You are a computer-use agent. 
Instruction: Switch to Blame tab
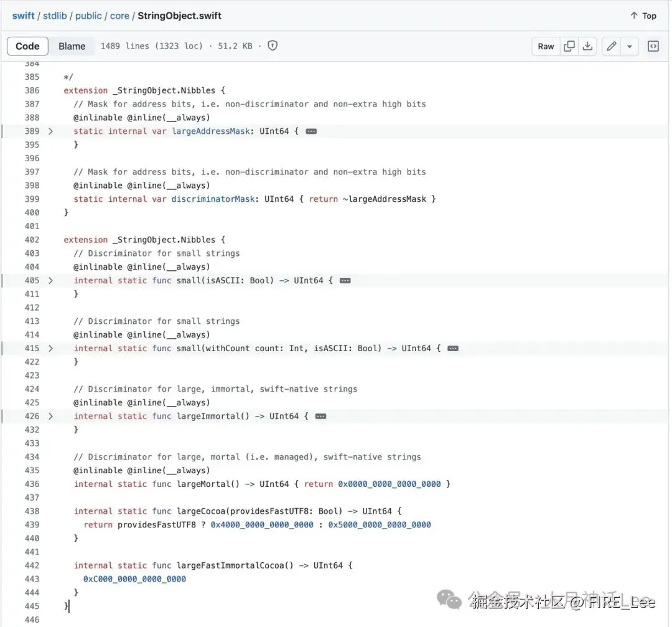[72, 46]
